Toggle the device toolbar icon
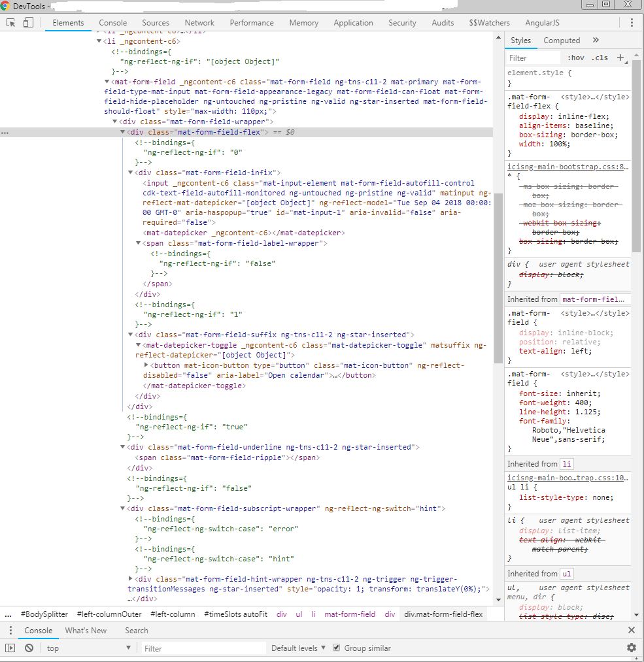 [27, 22]
